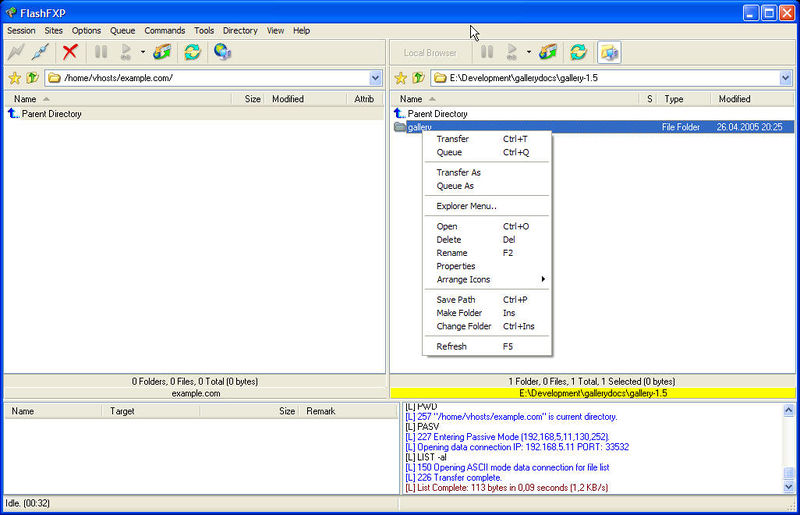
Task: Choose Rename from the context menu
Action: [487, 253]
